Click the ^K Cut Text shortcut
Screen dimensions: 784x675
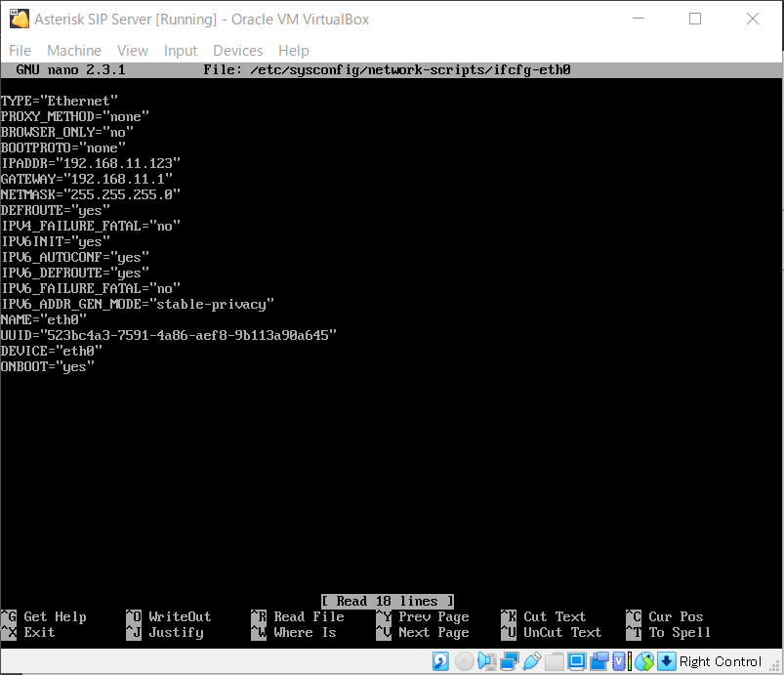pos(544,616)
